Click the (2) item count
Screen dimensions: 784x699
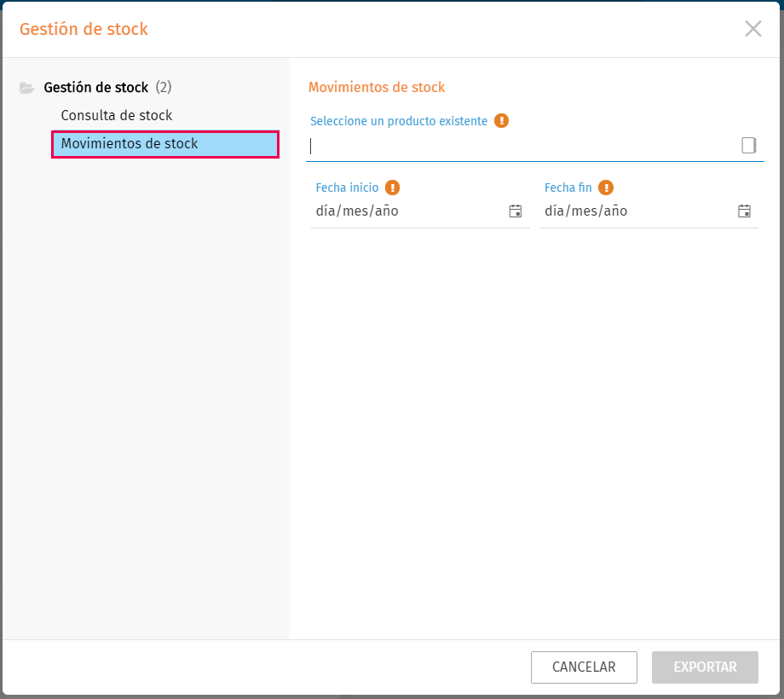coord(164,88)
